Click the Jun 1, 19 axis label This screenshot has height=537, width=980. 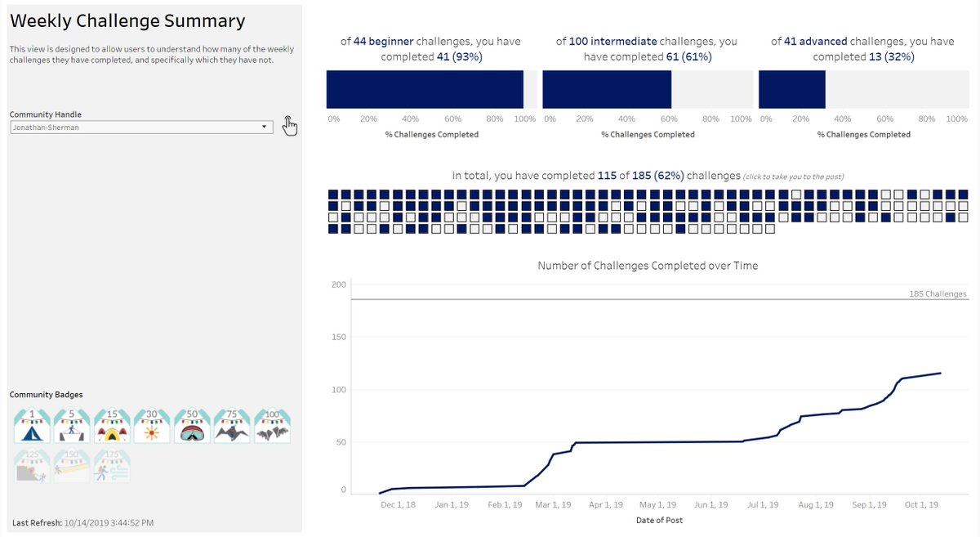click(x=710, y=505)
